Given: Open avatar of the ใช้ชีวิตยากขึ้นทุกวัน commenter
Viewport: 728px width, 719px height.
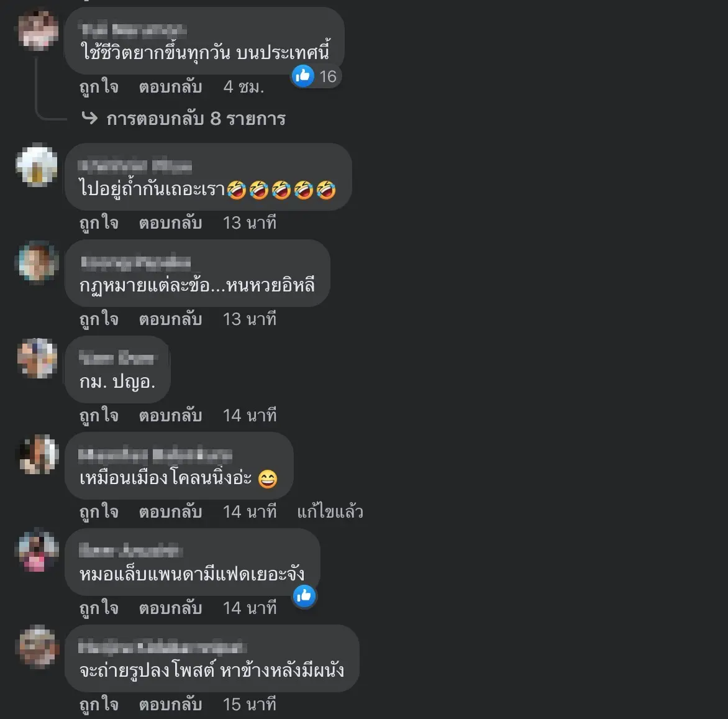Looking at the screenshot, I should (38, 30).
